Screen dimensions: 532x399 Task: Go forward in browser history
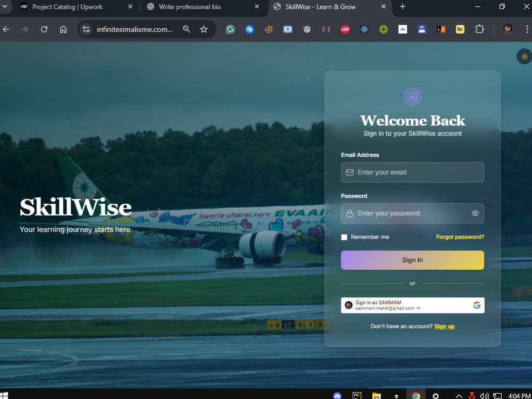click(25, 29)
